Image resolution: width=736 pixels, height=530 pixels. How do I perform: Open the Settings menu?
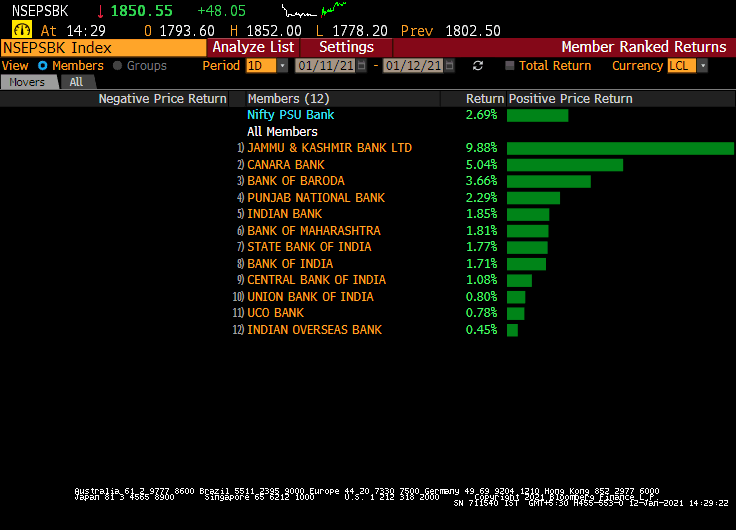346,47
